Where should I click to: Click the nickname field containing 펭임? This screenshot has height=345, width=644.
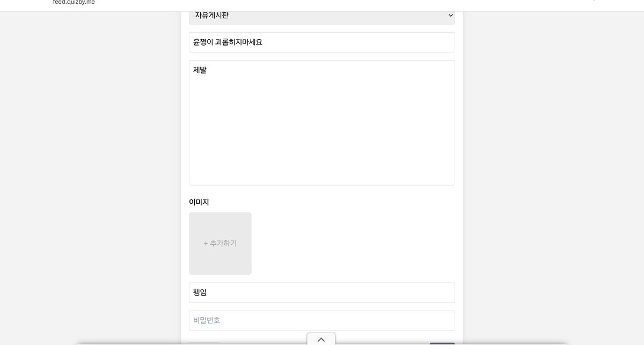(x=321, y=293)
